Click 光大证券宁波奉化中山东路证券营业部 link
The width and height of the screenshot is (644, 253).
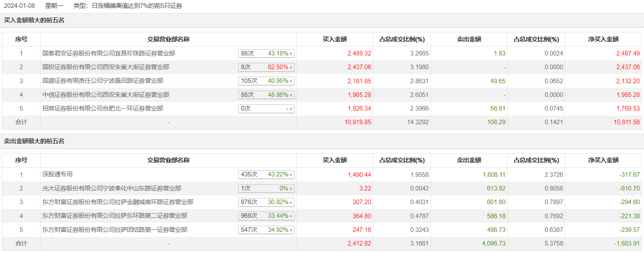coord(112,188)
